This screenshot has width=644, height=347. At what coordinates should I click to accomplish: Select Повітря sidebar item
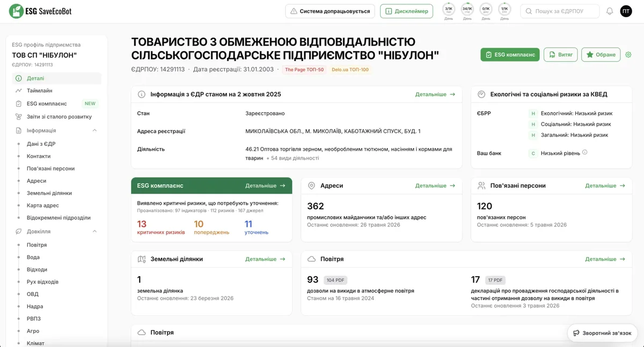(x=37, y=245)
